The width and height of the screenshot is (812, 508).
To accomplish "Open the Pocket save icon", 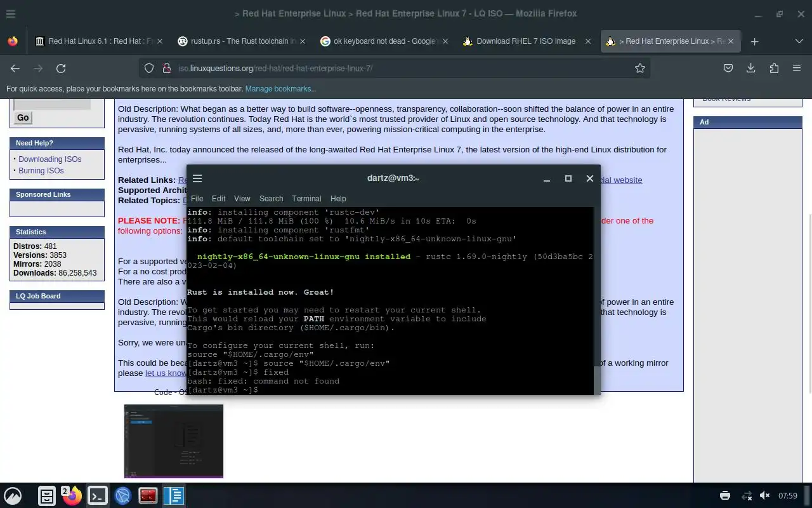I will [x=728, y=68].
